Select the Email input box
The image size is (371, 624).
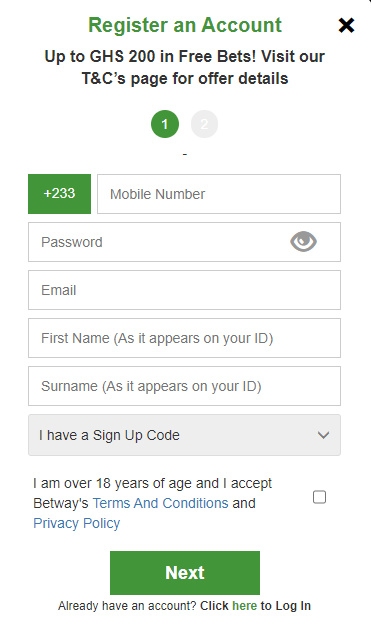(184, 290)
